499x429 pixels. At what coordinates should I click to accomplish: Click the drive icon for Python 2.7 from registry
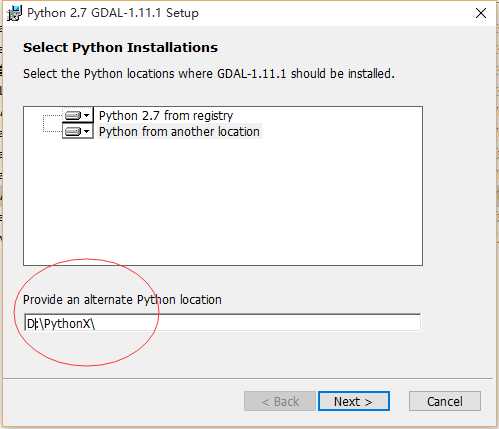point(73,115)
